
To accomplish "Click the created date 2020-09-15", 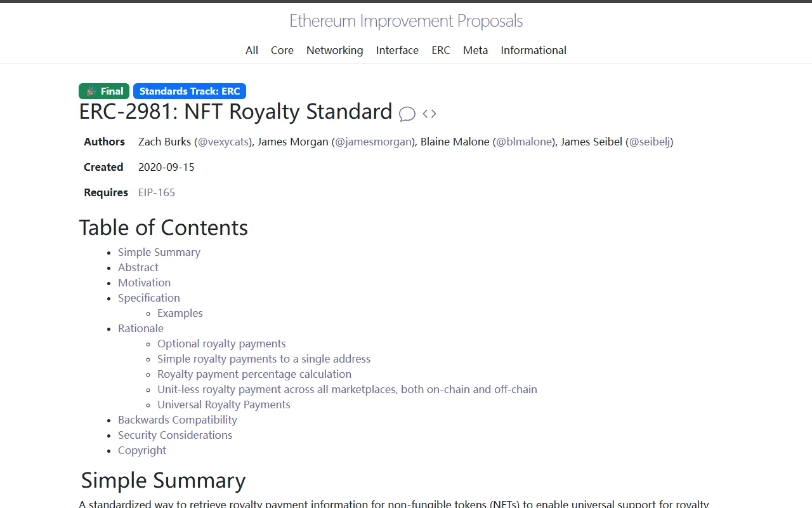I will (x=166, y=167).
